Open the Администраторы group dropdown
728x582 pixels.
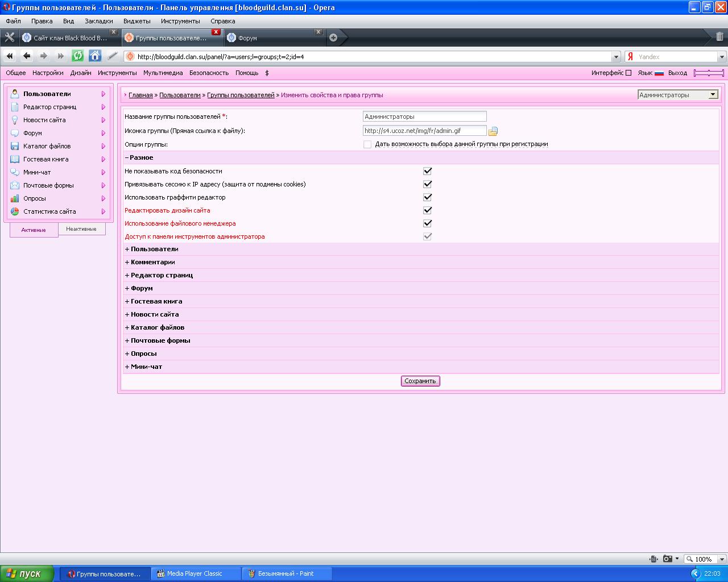click(678, 95)
